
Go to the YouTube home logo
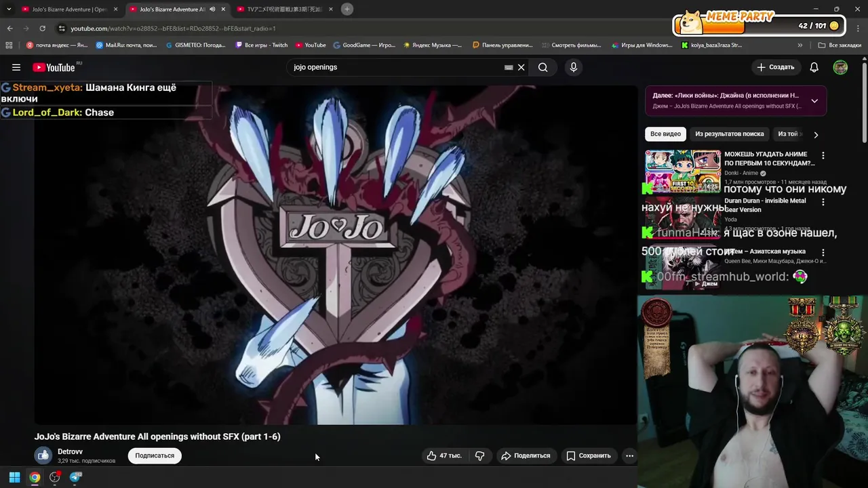point(54,67)
